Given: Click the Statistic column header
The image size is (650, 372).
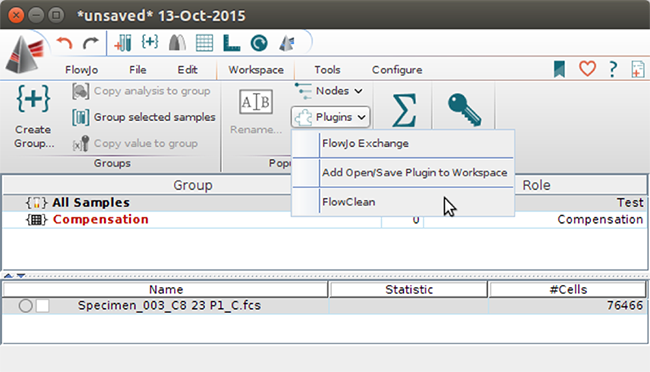Looking at the screenshot, I should [409, 289].
